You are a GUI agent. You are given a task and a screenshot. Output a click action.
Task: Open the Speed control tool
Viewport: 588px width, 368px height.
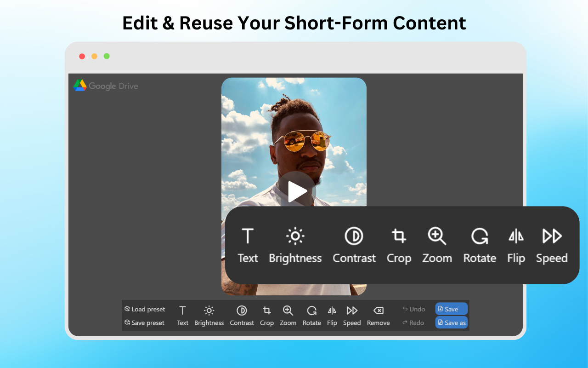tap(552, 245)
